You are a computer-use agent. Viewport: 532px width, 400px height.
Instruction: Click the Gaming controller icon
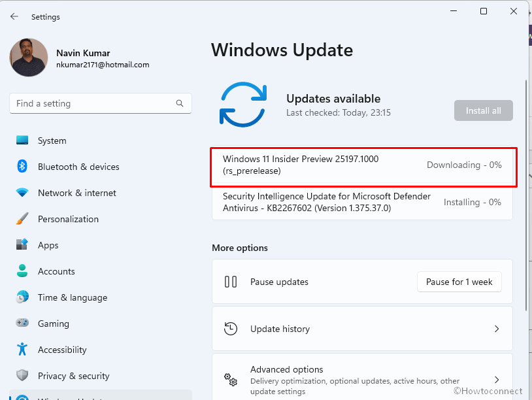(x=22, y=323)
